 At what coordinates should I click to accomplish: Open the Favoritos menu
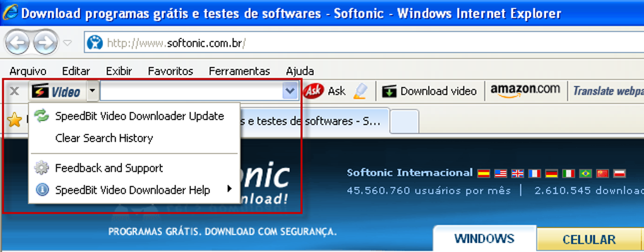coord(170,71)
